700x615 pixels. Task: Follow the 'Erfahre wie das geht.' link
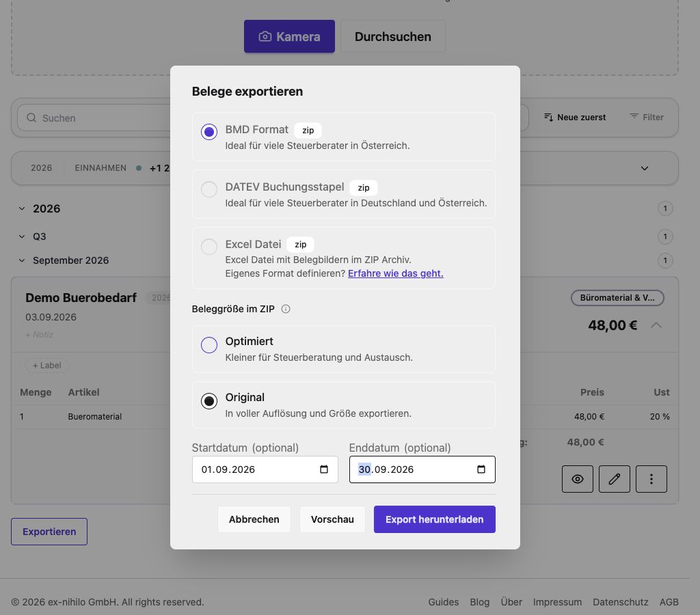tap(396, 273)
